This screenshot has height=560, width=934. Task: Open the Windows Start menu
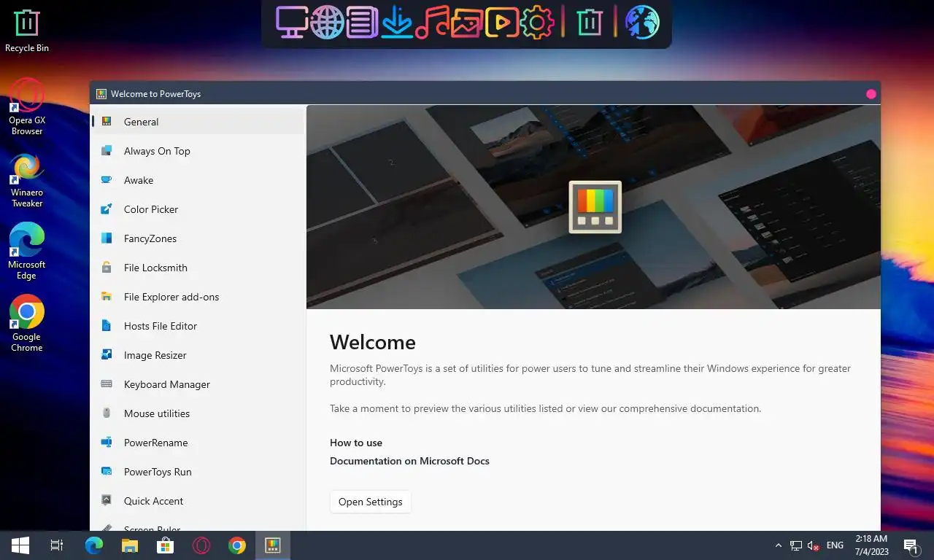click(x=20, y=545)
